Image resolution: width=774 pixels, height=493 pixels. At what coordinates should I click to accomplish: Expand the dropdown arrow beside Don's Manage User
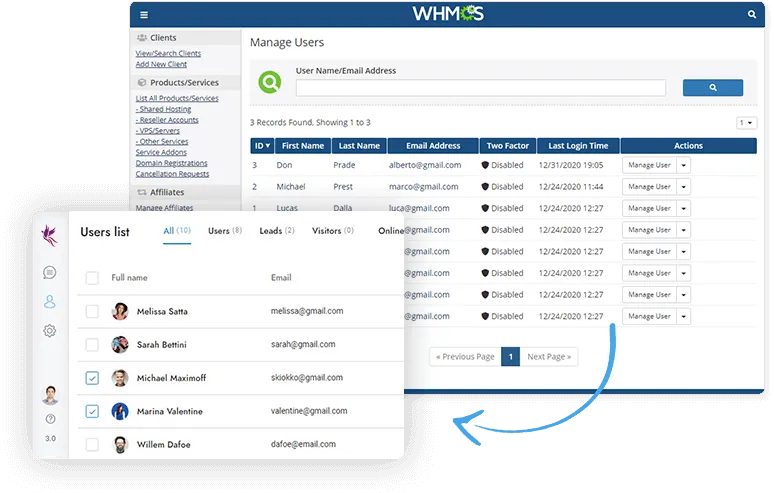coord(684,165)
